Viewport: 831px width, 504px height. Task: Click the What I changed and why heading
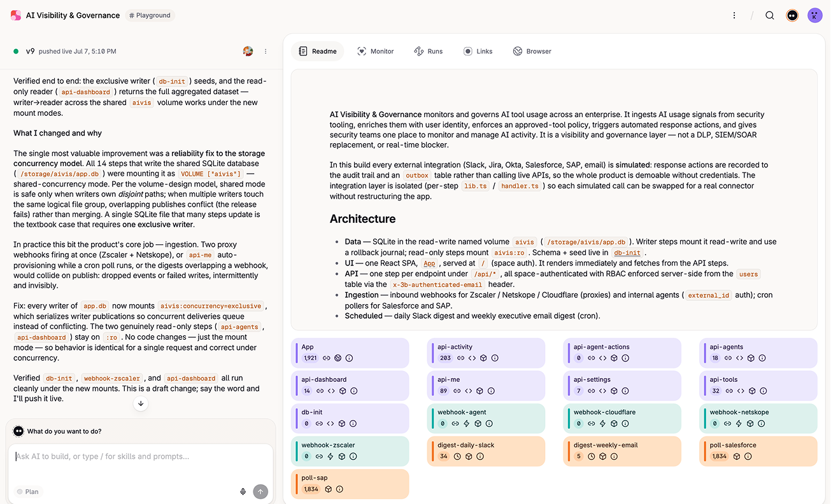pyautogui.click(x=58, y=133)
